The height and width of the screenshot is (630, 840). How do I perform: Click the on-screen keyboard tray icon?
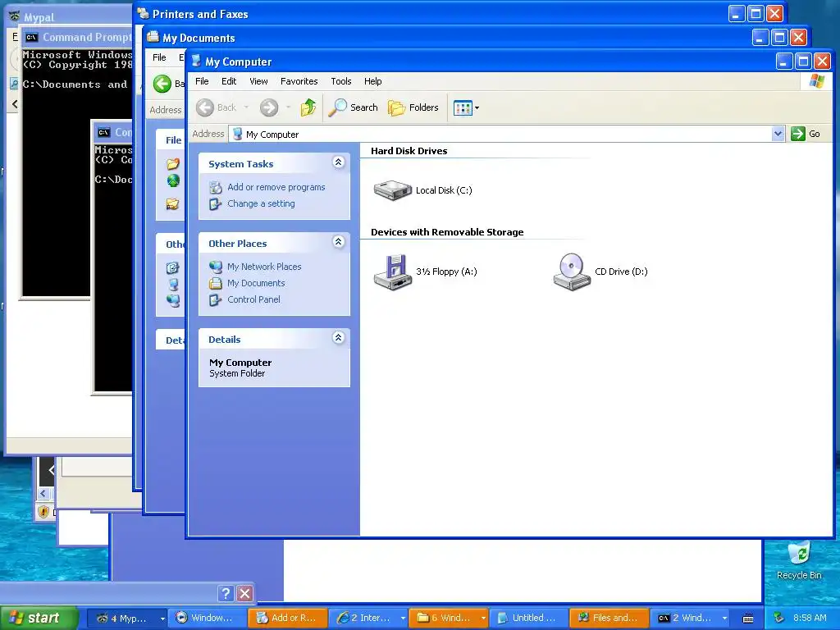(748, 619)
